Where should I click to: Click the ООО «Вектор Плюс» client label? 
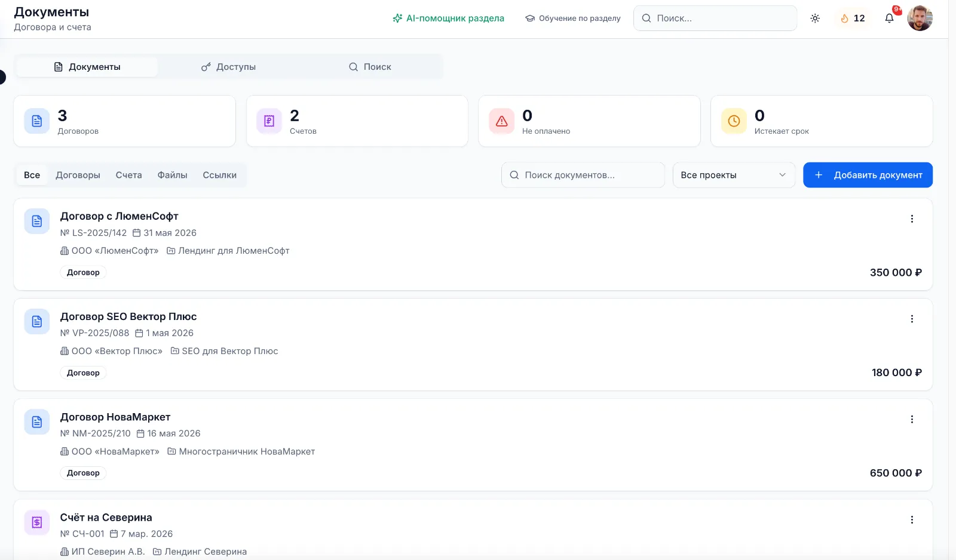[112, 351]
